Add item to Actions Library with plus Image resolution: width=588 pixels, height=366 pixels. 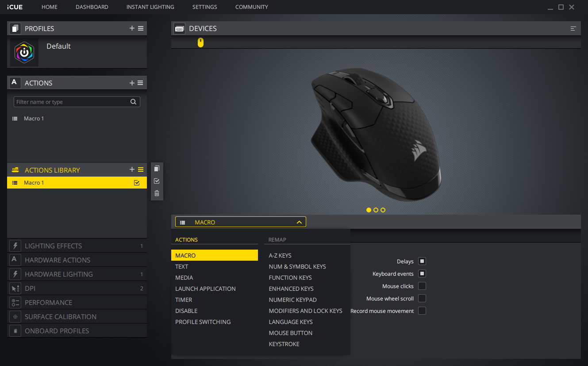(132, 170)
